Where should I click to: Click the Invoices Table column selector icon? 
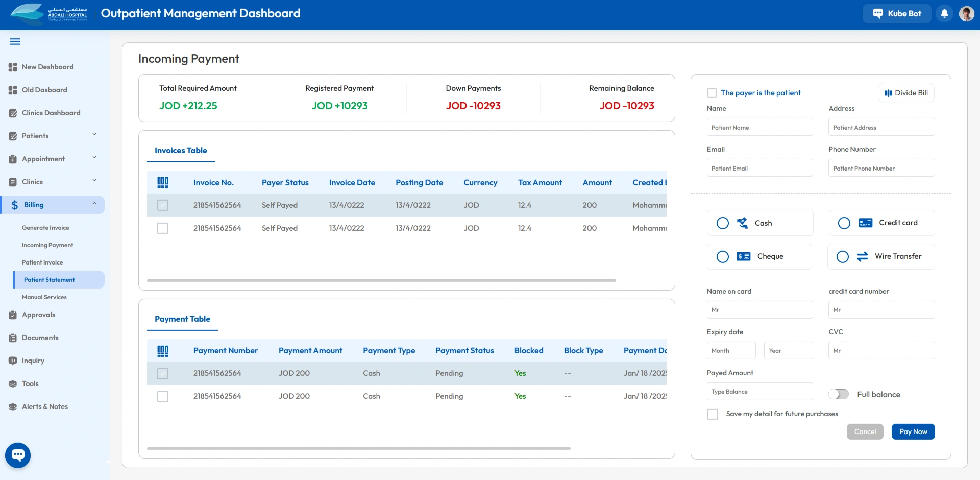coord(163,183)
